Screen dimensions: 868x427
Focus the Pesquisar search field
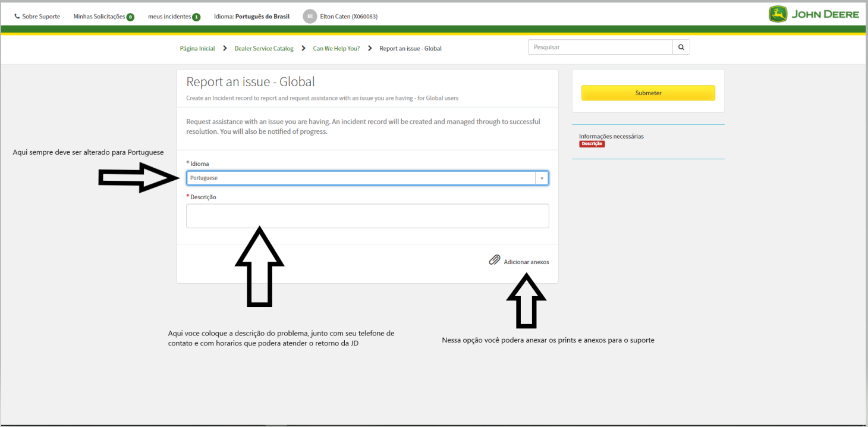(x=600, y=47)
